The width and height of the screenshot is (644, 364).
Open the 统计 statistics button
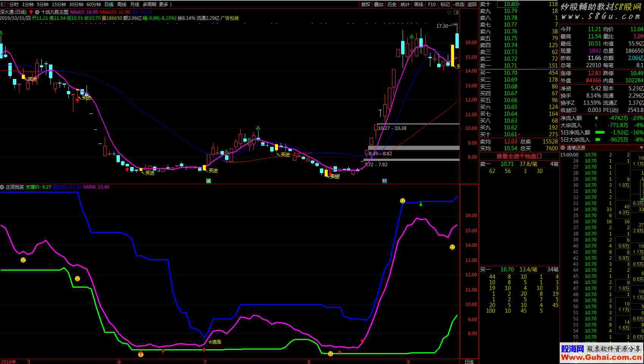405,5
